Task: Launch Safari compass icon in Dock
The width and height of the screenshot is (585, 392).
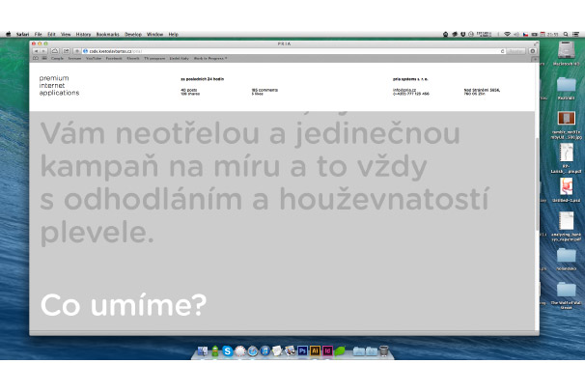Action: pyautogui.click(x=253, y=351)
